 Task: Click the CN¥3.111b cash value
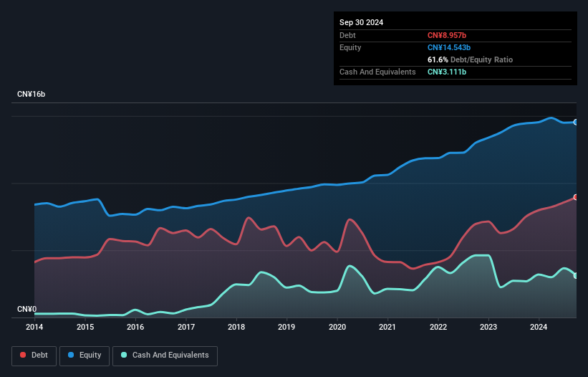tap(447, 72)
